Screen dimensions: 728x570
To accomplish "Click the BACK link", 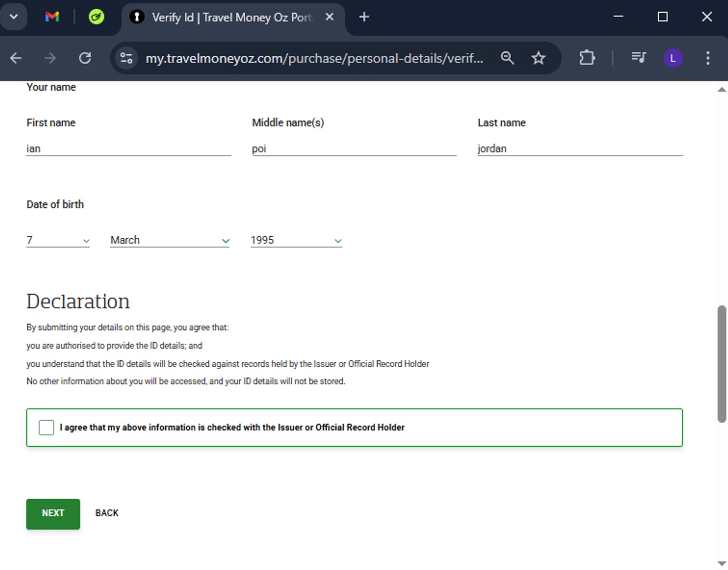I will [x=107, y=513].
